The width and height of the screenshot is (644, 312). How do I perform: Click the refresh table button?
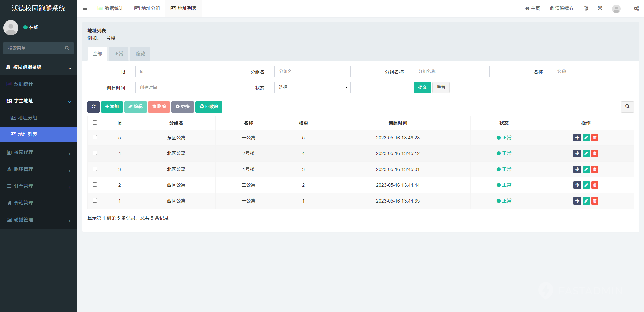click(93, 107)
